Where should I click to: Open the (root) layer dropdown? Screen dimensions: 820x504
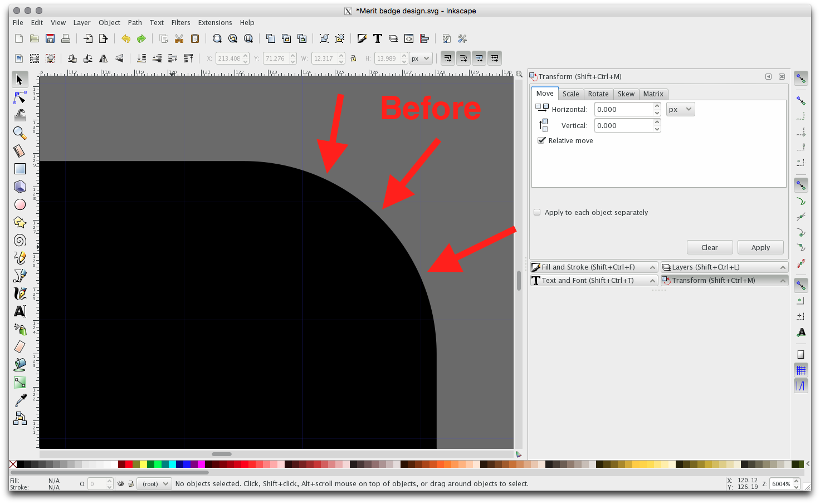coord(155,484)
